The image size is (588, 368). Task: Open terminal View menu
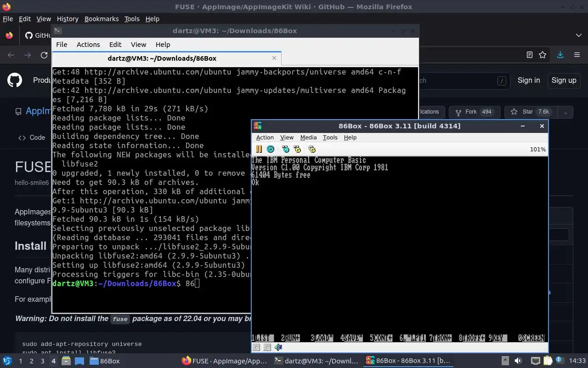(138, 45)
